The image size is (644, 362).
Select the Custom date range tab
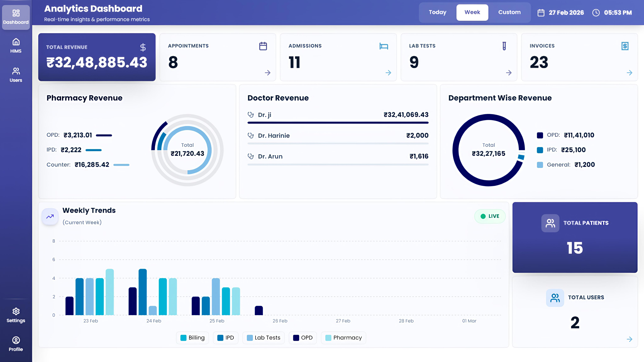[510, 12]
